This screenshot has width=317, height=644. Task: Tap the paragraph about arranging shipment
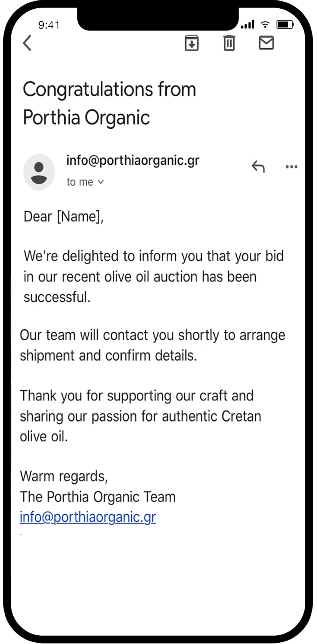(x=152, y=345)
